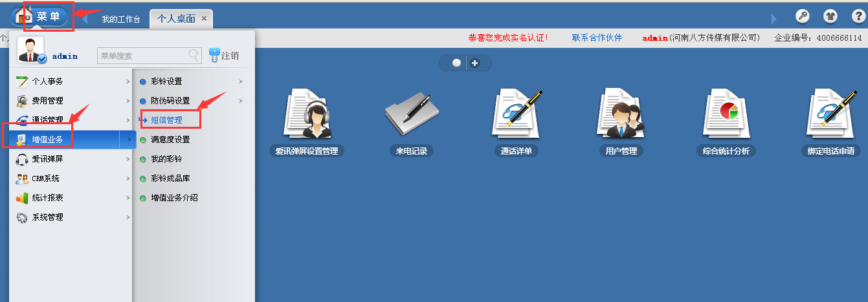
Task: Click 综合统计分析 label
Action: [726, 151]
